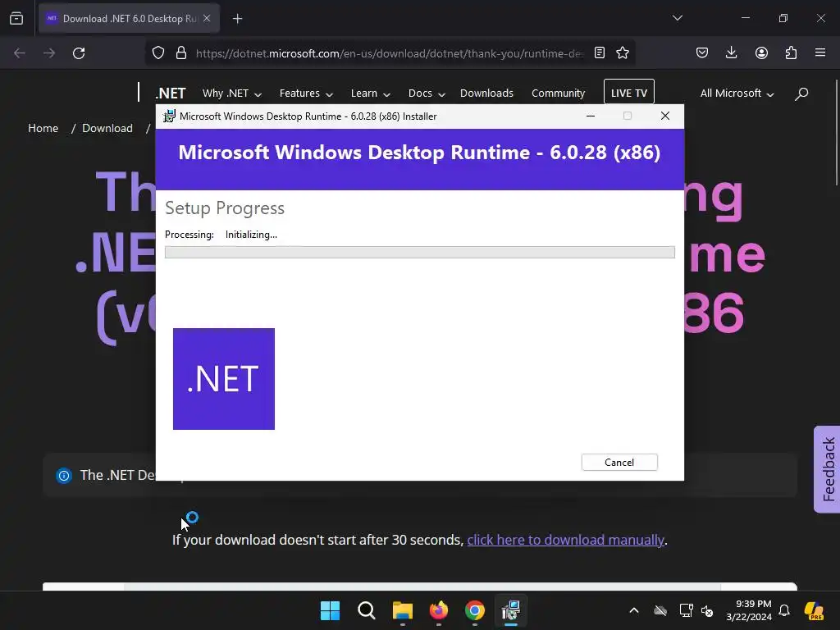Viewport: 840px width, 630px height.
Task: Expand the All Microsoft menu
Action: 737,94
